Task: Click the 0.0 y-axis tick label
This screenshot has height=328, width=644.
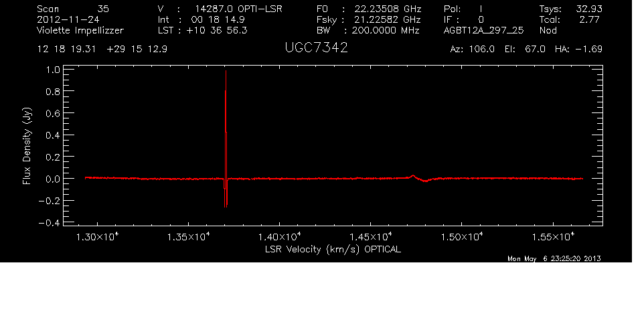Action: pyautogui.click(x=53, y=179)
